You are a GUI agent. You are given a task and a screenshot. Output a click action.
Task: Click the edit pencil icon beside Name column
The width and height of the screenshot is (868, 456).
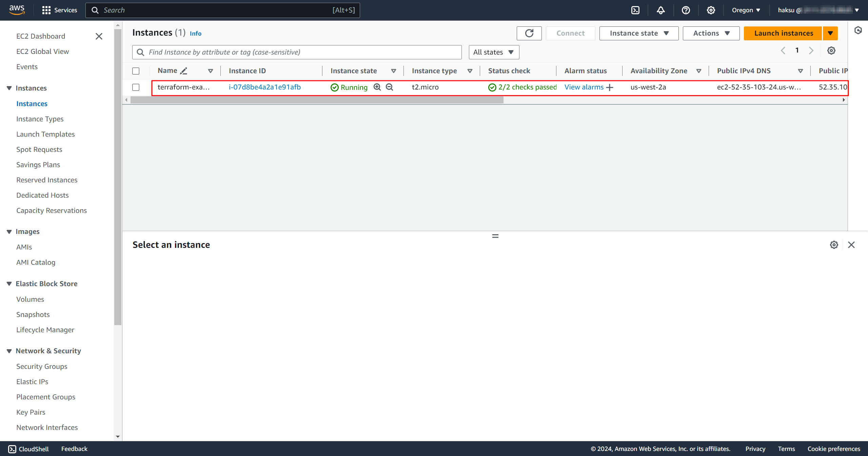pos(184,71)
